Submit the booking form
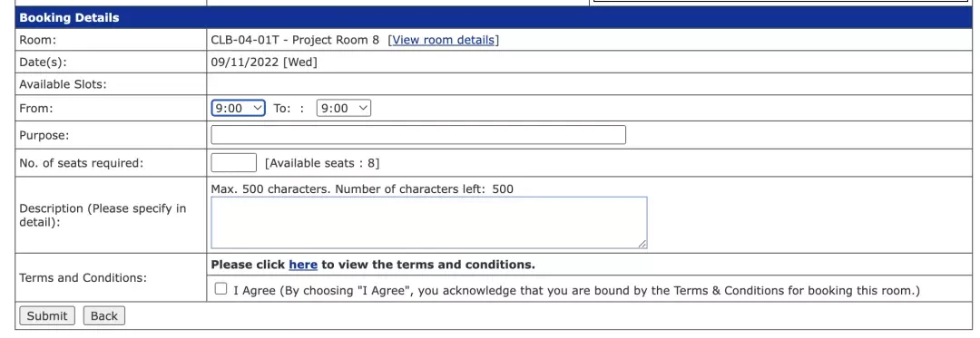Image resolution: width=980 pixels, height=338 pixels. click(x=47, y=315)
